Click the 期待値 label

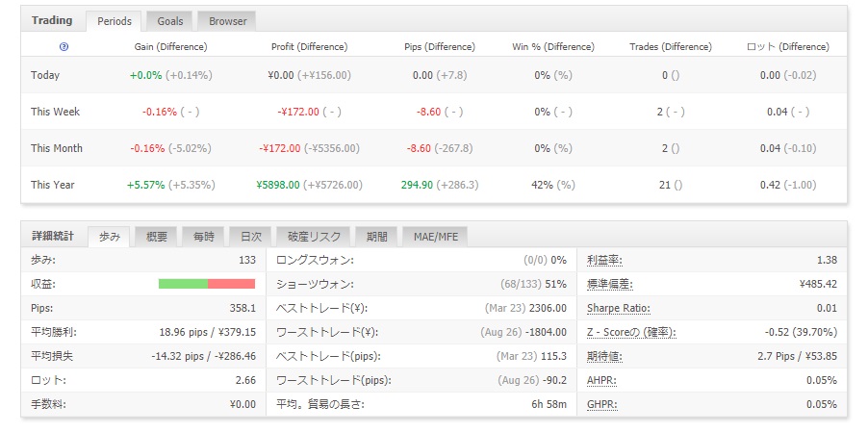pos(604,356)
